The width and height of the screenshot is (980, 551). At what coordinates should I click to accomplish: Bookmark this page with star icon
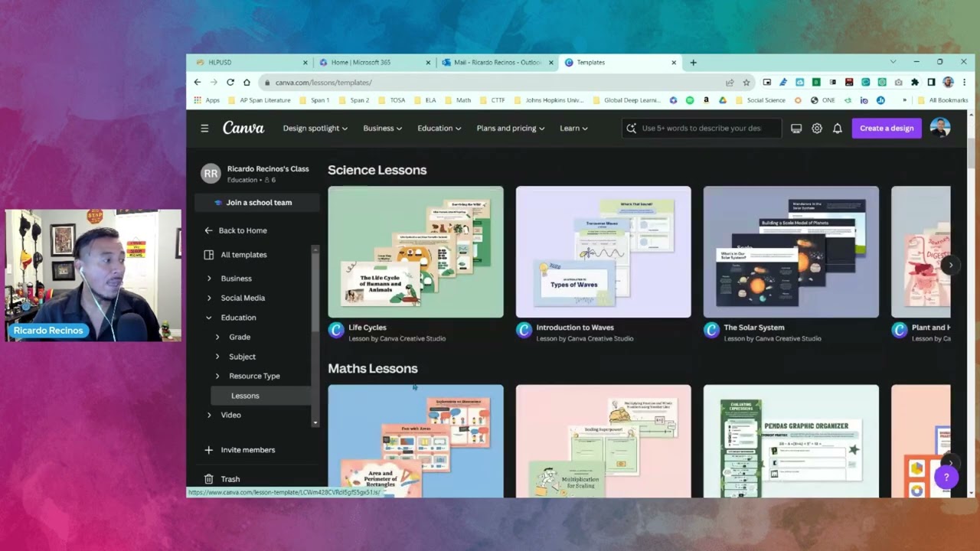pos(746,83)
